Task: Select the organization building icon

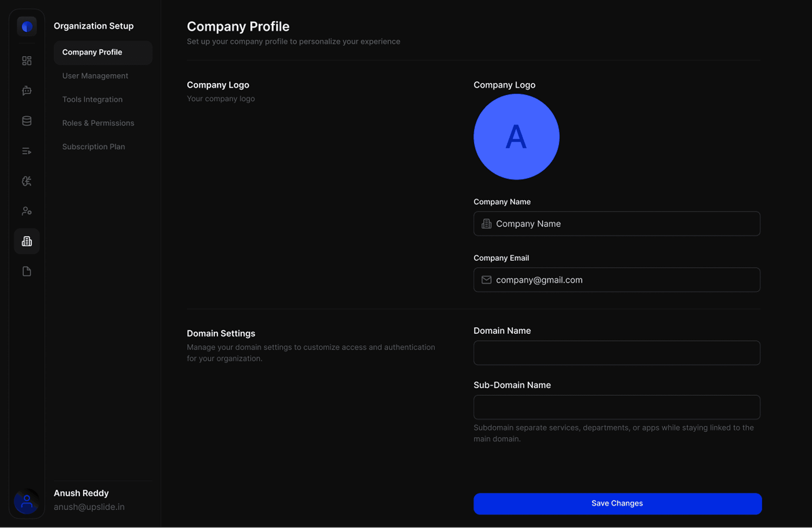Action: [x=27, y=241]
